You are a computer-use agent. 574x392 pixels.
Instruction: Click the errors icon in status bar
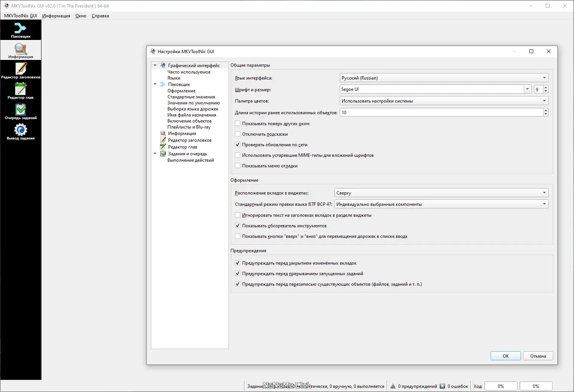pos(442,386)
